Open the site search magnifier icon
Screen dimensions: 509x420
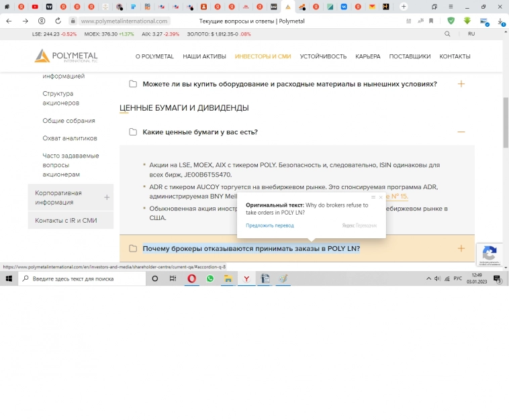pyautogui.click(x=448, y=34)
